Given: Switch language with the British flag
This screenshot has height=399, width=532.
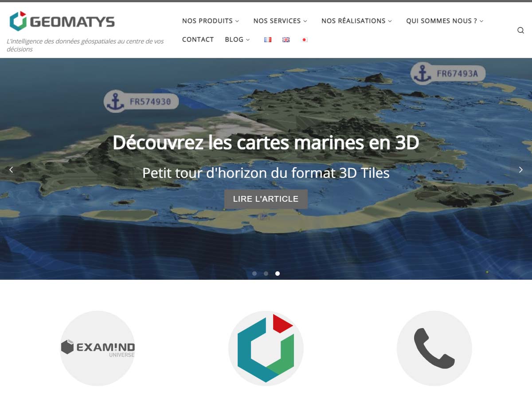Looking at the screenshot, I should coord(286,39).
